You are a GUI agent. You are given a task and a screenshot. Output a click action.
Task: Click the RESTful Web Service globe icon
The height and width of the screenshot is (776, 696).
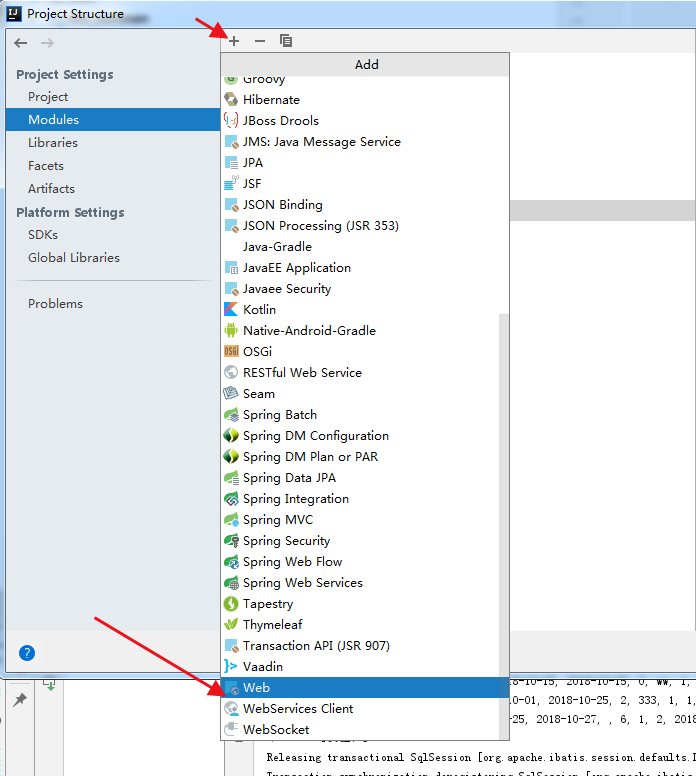[x=231, y=373]
